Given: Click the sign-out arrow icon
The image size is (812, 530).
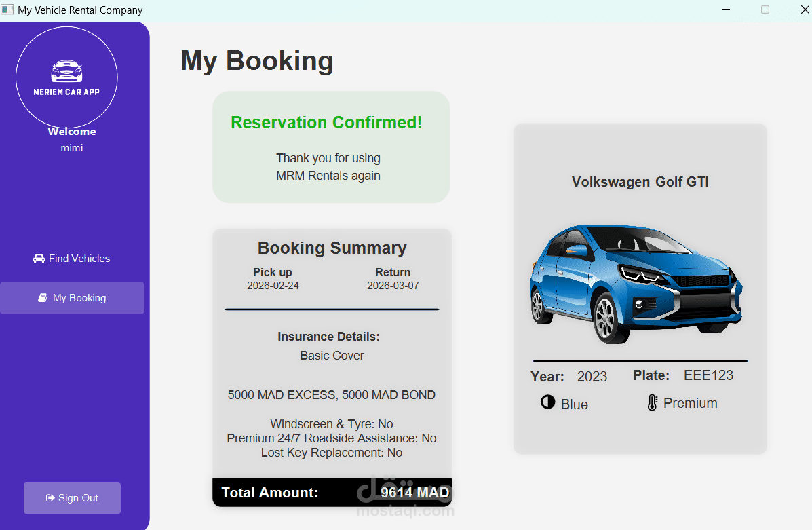Looking at the screenshot, I should click(50, 498).
